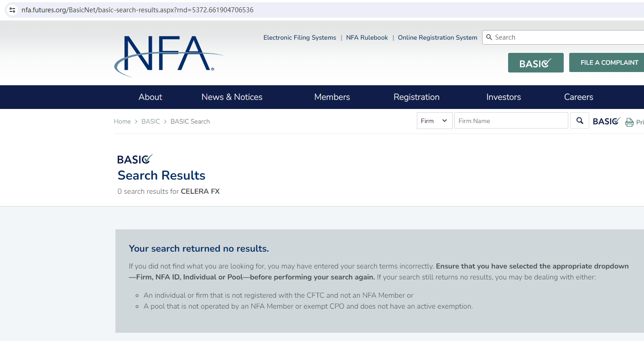Open the Investors menu
Viewport: 644px width, 341px height.
(504, 97)
